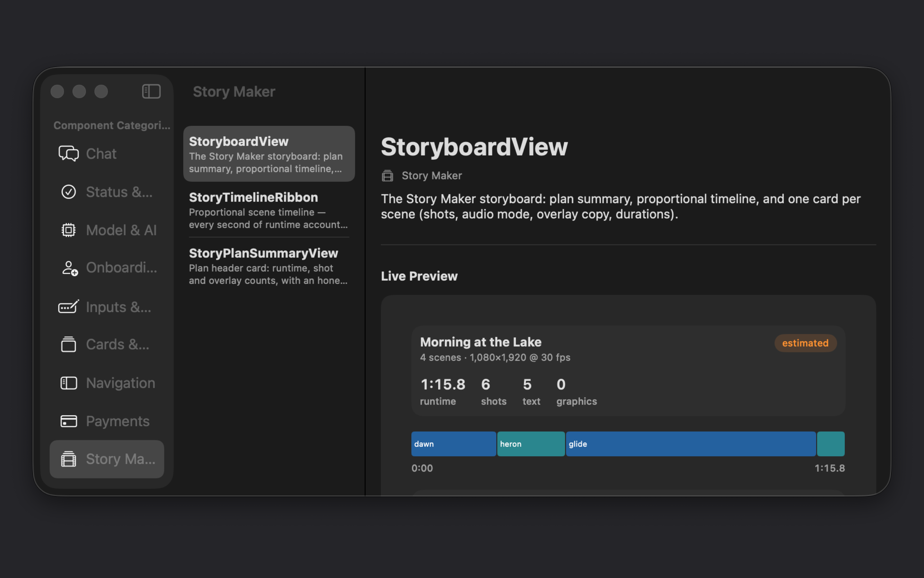Go to the Navigation category
Image resolution: width=924 pixels, height=578 pixels.
click(107, 383)
